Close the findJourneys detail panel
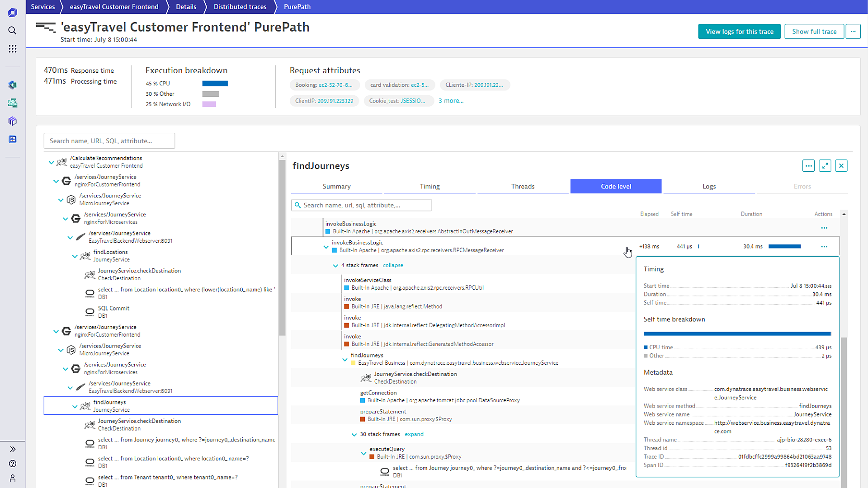 tap(841, 166)
